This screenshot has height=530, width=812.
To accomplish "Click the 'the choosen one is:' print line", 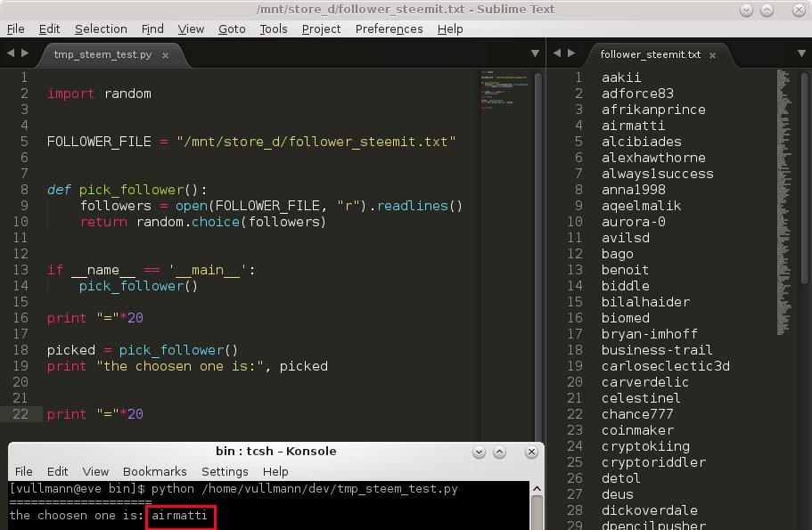I will coord(187,366).
